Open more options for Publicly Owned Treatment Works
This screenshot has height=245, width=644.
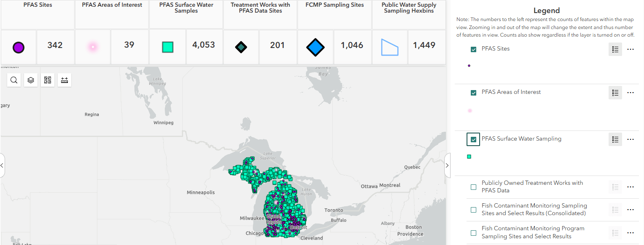pyautogui.click(x=631, y=187)
